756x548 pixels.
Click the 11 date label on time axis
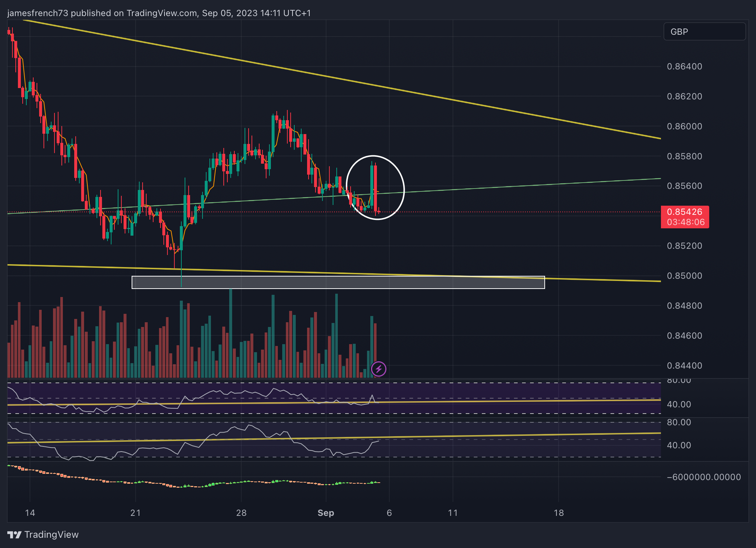click(453, 513)
